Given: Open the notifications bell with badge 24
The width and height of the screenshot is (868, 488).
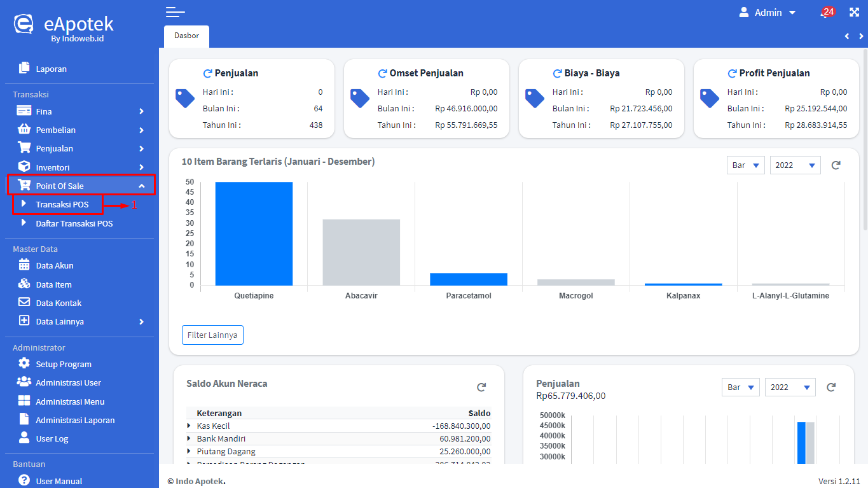Looking at the screenshot, I should click(827, 13).
